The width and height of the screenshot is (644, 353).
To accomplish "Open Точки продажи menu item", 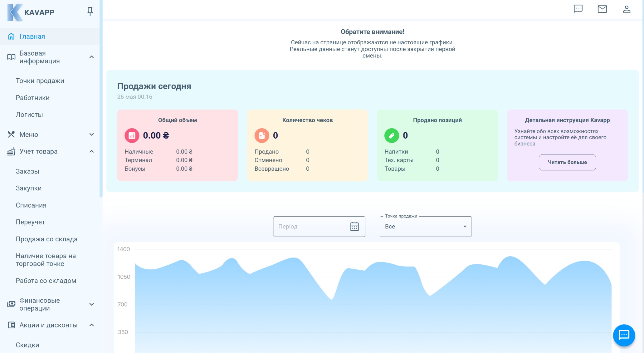I will tap(40, 81).
